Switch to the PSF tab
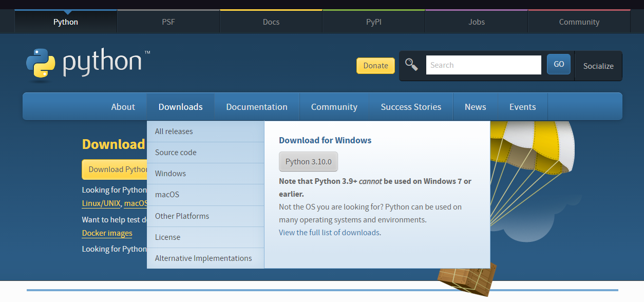Image resolution: width=644 pixels, height=302 pixels. (x=168, y=22)
